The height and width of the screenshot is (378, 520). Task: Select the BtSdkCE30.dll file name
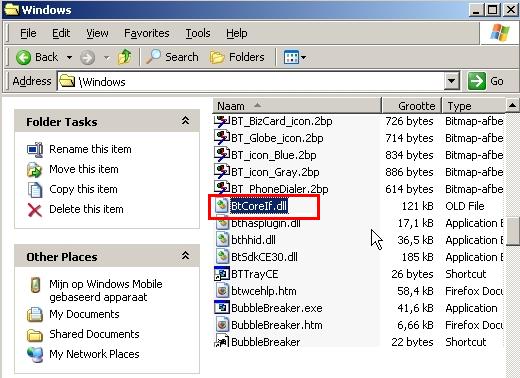point(264,257)
